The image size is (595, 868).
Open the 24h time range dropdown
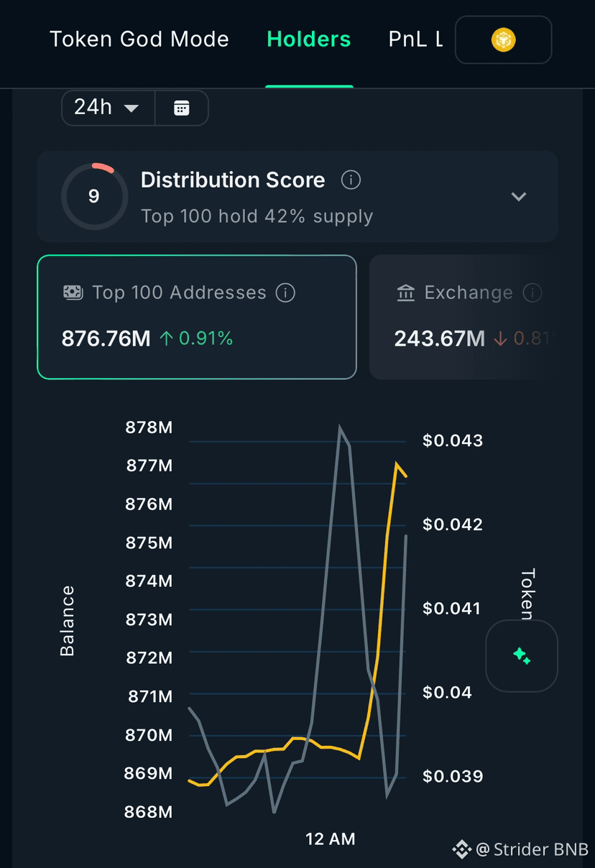pyautogui.click(x=108, y=108)
